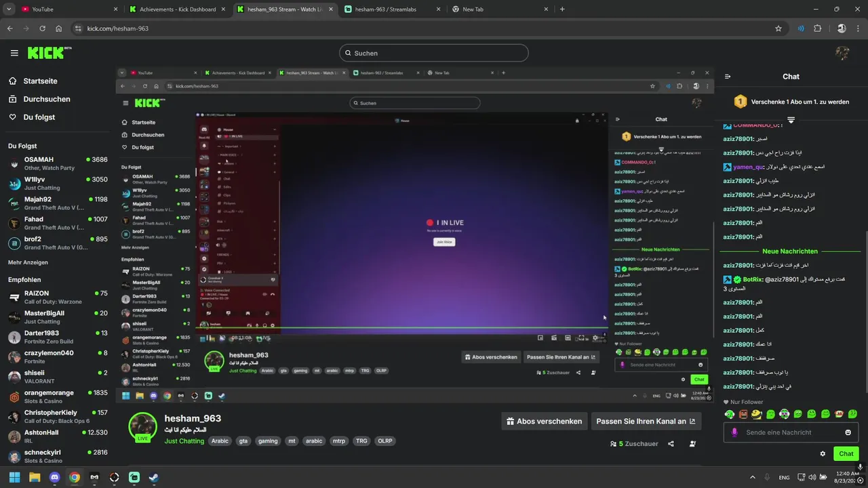The image size is (868, 488).
Task: Click the purple microphone icon in chat input
Action: point(734,432)
